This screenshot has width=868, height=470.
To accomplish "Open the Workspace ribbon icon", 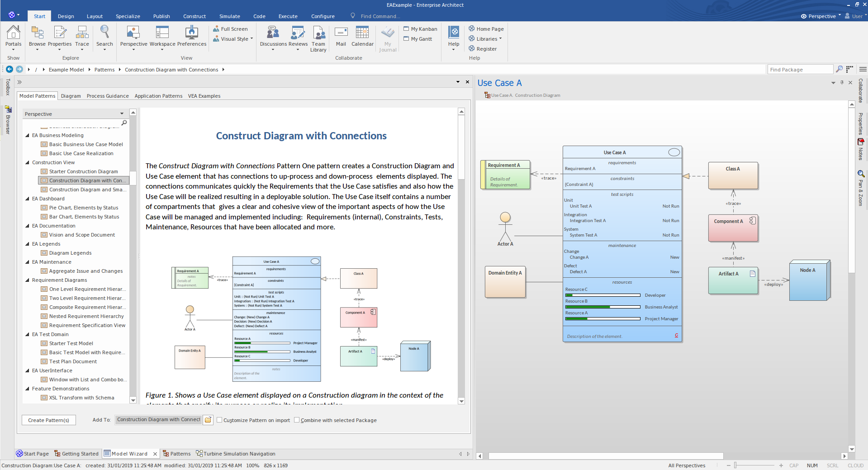I will [x=162, y=38].
